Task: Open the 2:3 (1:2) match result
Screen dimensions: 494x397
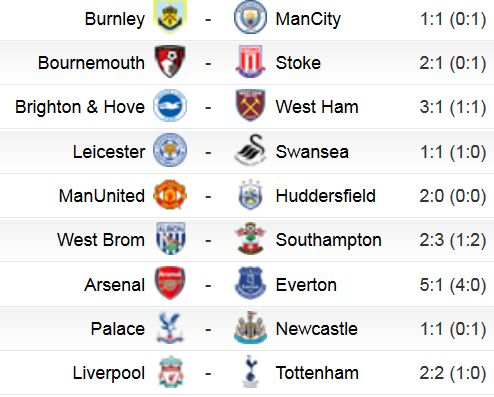Action: pos(453,240)
